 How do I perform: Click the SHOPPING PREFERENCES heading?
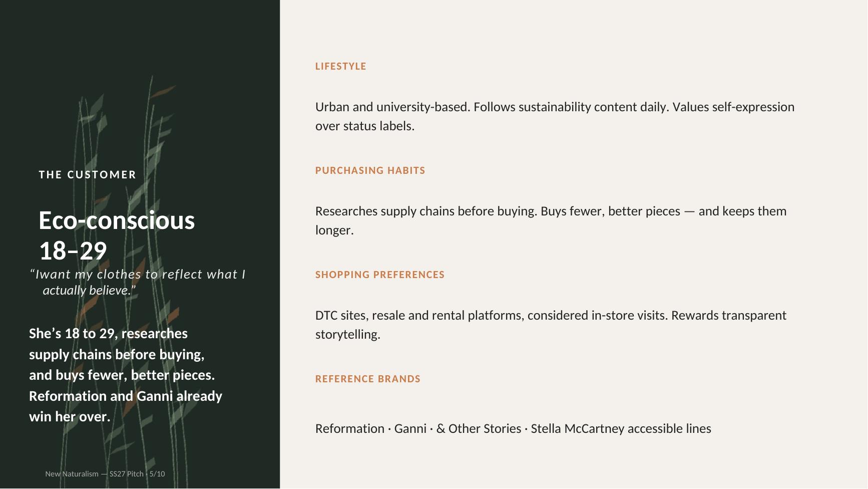pos(380,275)
